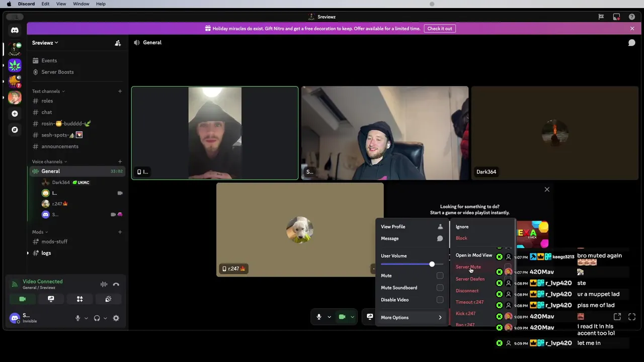
Task: Toggle camera in bottom call controls
Action: pyautogui.click(x=342, y=317)
